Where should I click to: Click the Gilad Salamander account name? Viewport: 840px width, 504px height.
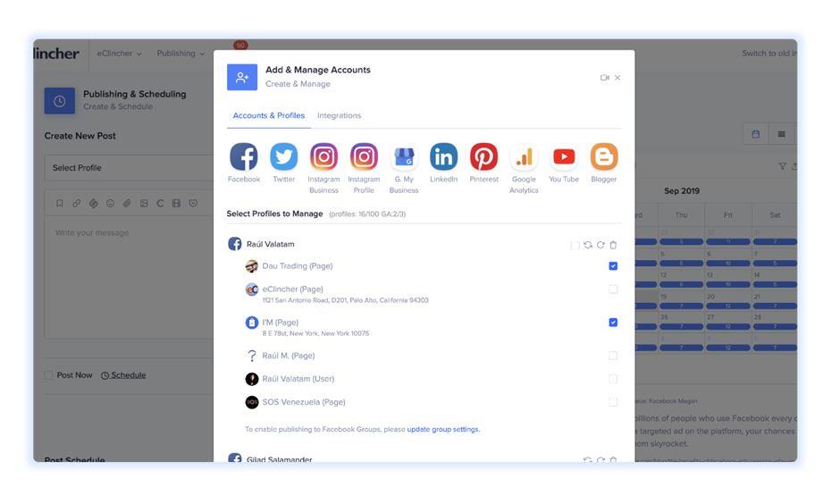[279, 459]
